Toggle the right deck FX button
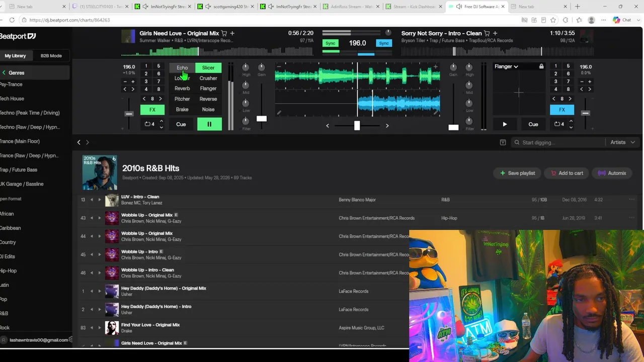The width and height of the screenshot is (644, 362). point(562,110)
